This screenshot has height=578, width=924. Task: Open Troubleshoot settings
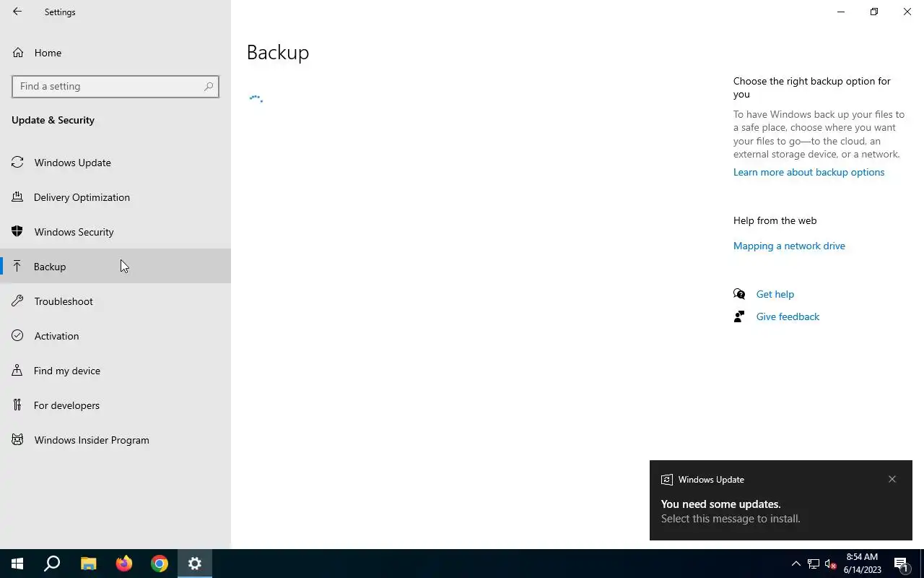[x=115, y=301]
